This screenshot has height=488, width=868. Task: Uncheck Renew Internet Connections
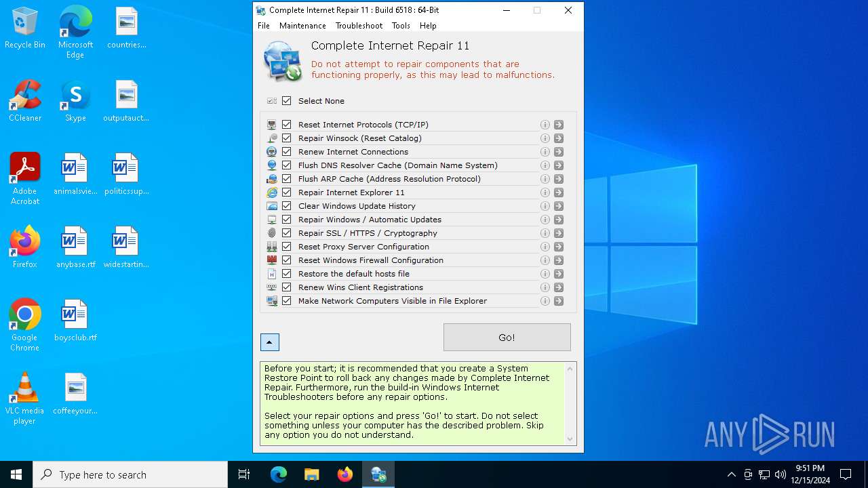pos(287,152)
